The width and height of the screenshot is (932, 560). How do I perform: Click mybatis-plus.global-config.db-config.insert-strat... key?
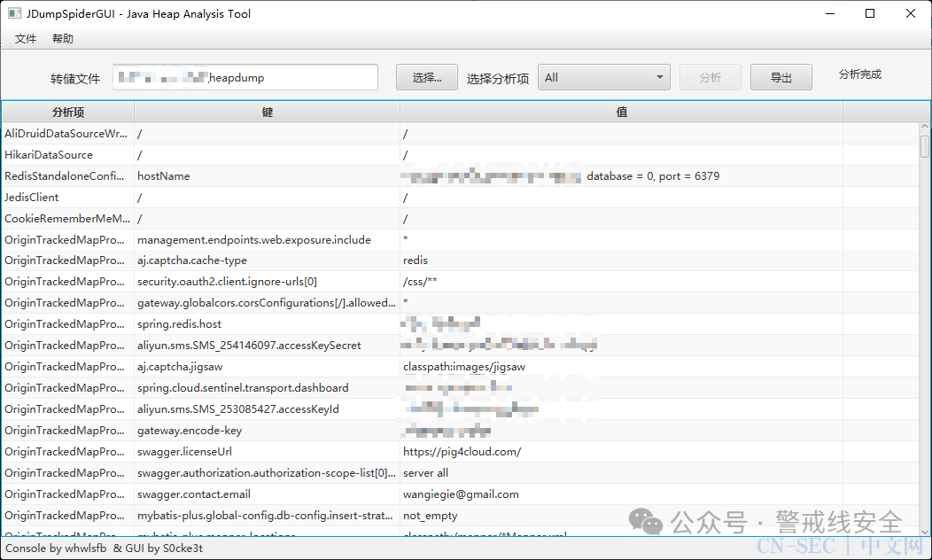[x=268, y=516]
